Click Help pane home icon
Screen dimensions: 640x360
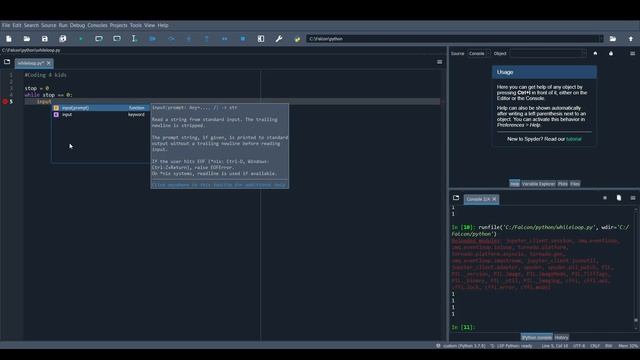[595, 53]
